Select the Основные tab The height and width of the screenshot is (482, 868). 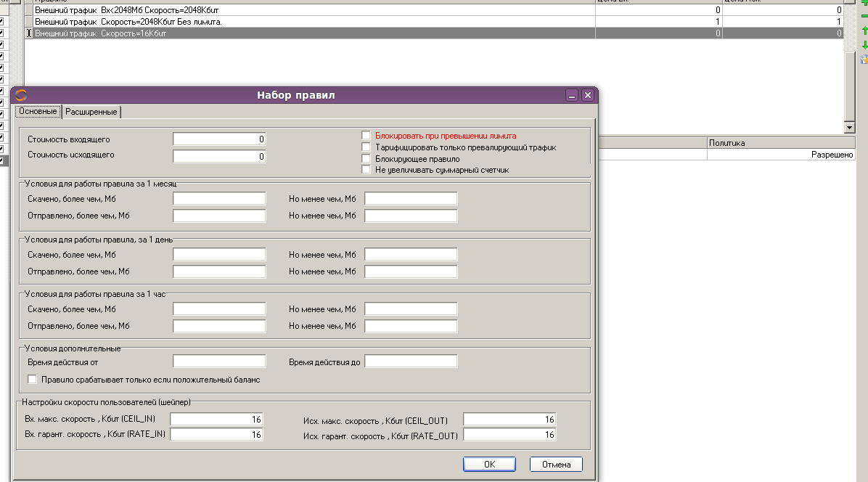[37, 111]
